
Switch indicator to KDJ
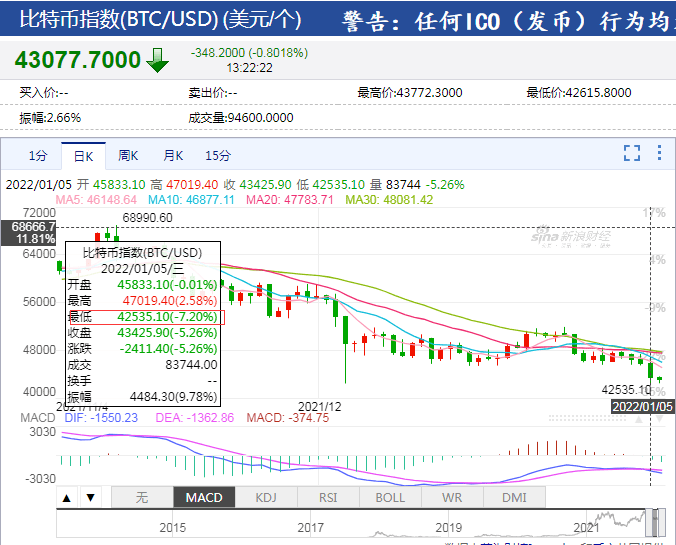coord(266,498)
